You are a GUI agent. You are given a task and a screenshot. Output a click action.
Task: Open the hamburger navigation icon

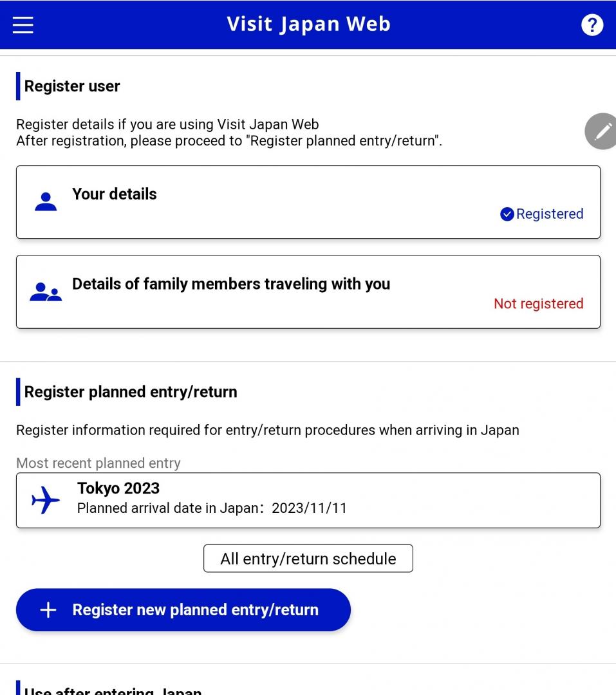click(x=23, y=25)
